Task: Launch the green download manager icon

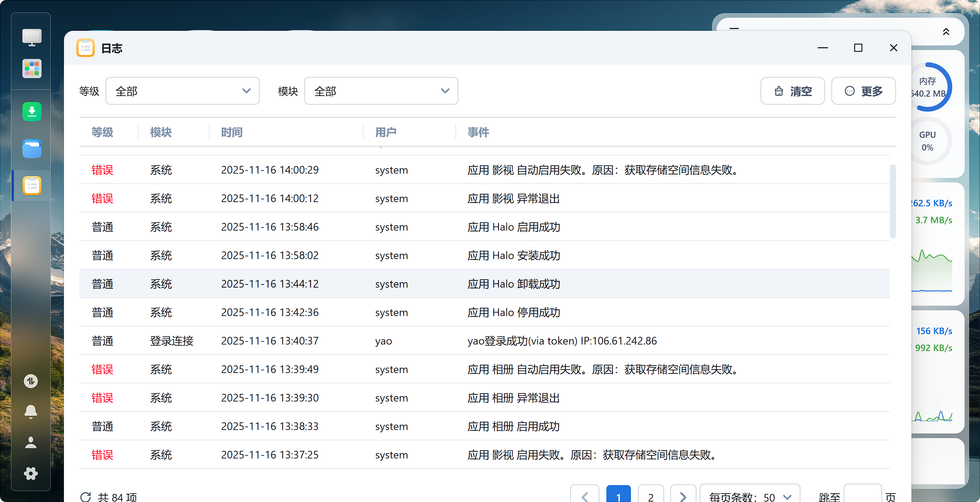Action: click(32, 112)
